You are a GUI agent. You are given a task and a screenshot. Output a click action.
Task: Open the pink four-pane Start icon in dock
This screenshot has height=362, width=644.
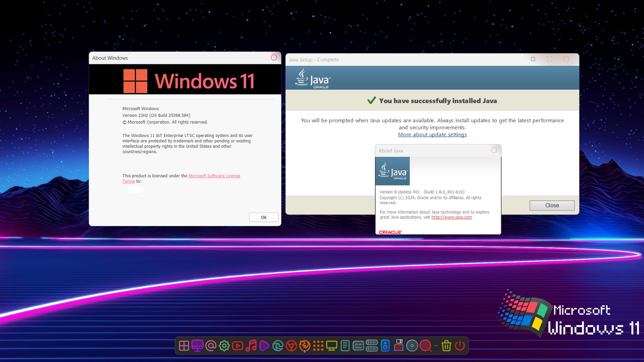[x=184, y=345]
